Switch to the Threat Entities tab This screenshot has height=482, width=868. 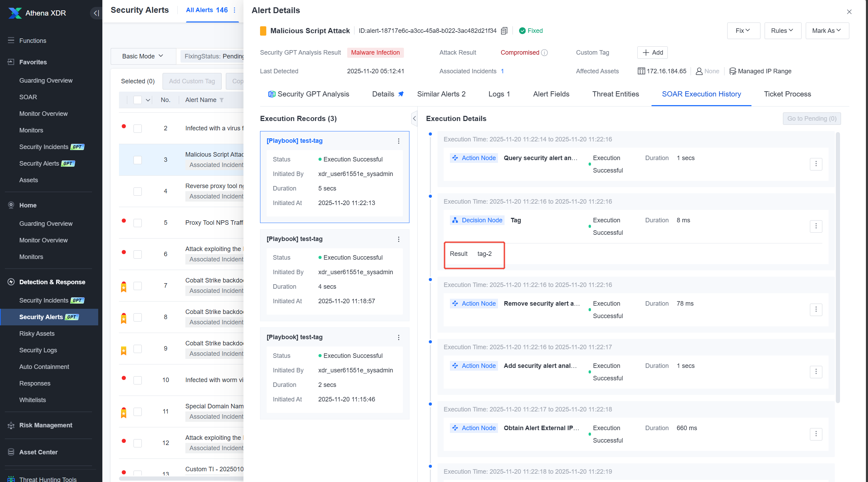[615, 94]
